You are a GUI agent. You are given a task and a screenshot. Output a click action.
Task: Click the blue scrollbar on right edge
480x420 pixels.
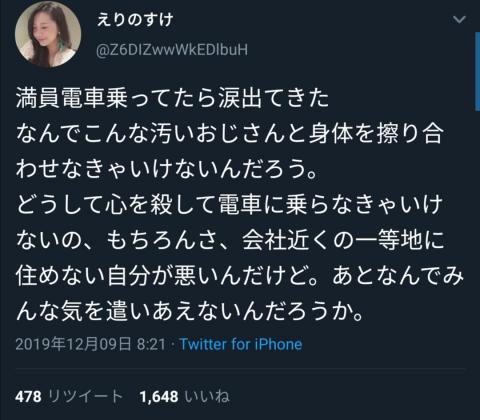point(477,72)
